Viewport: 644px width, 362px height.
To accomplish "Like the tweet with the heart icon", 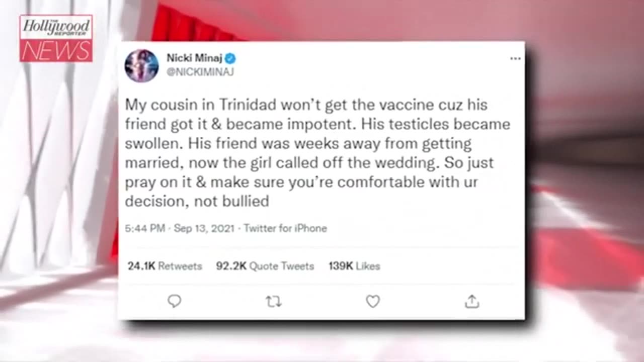I will [372, 301].
